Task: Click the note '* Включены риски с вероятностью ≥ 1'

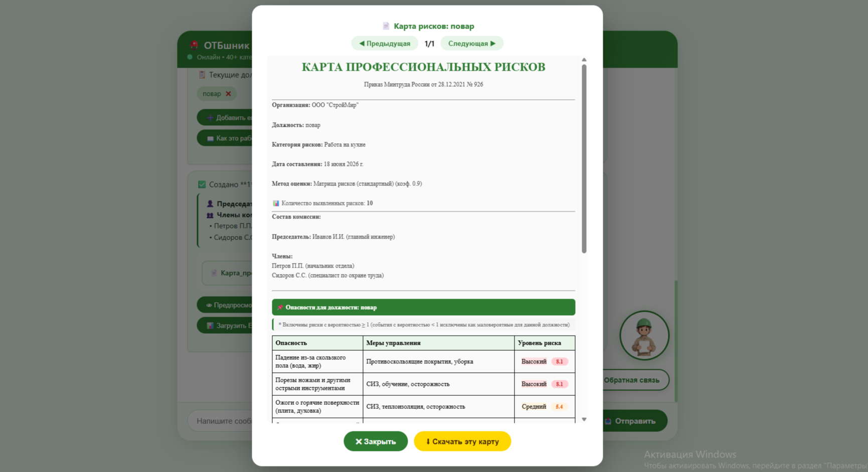Action: point(424,325)
